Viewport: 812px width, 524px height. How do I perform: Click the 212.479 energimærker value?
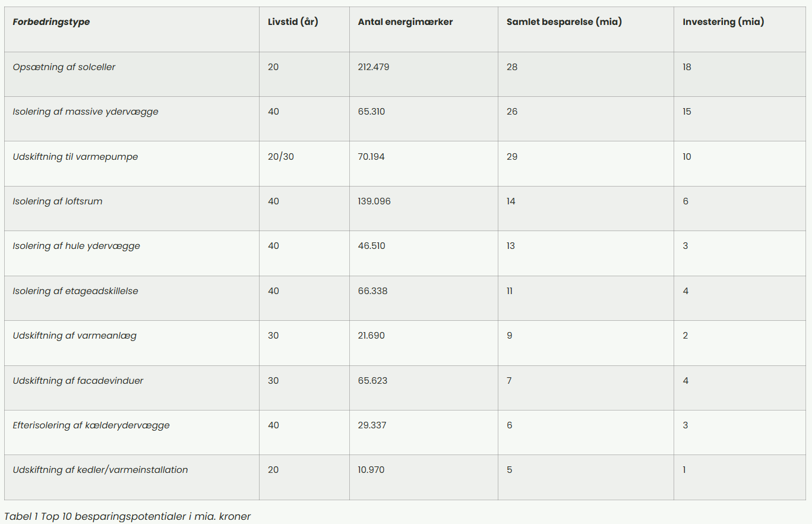(374, 67)
